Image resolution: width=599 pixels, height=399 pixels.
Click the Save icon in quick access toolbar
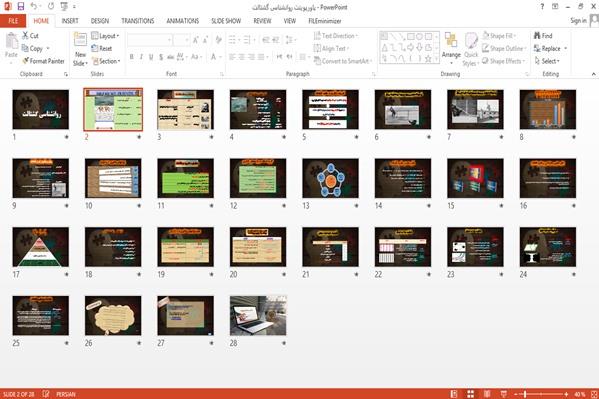click(x=21, y=6)
